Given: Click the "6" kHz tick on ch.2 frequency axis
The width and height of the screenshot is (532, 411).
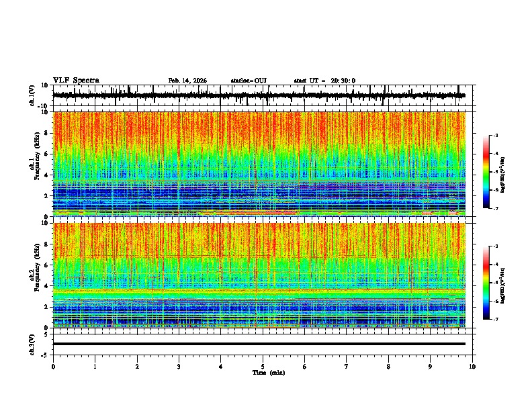Looking at the screenshot, I should click(47, 265).
